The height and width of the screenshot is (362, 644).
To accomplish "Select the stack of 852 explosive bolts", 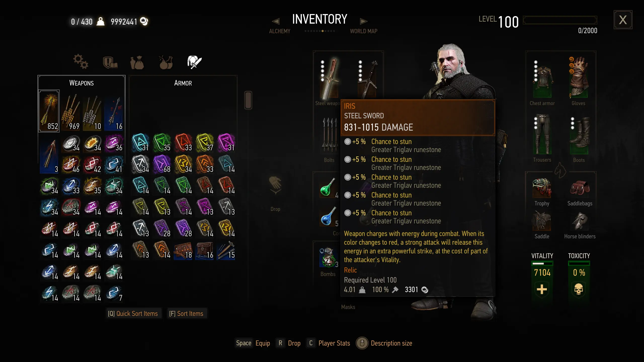I will click(x=49, y=111).
